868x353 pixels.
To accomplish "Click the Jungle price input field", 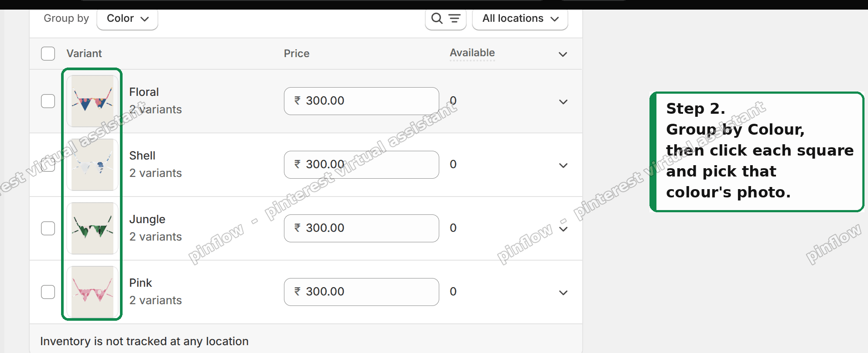I will (361, 228).
